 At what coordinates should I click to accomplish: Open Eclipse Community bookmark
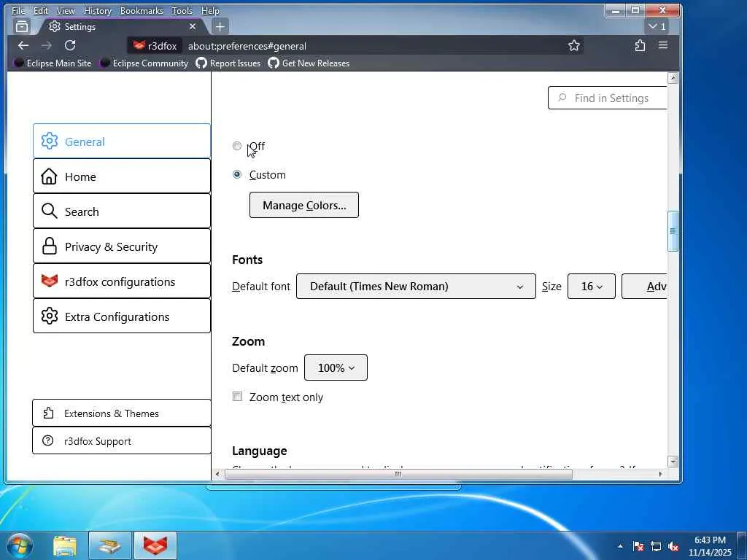point(144,63)
